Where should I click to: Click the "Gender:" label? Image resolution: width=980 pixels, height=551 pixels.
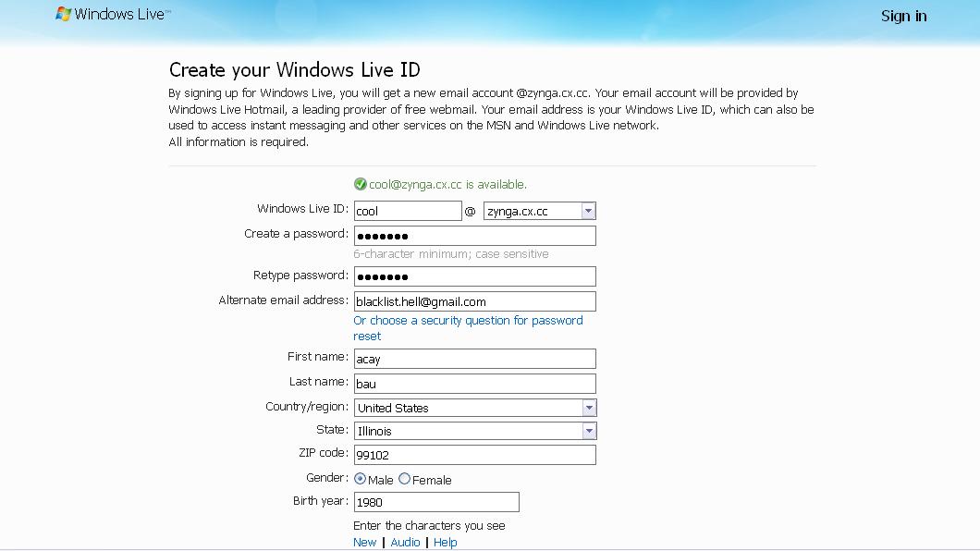pyautogui.click(x=327, y=478)
